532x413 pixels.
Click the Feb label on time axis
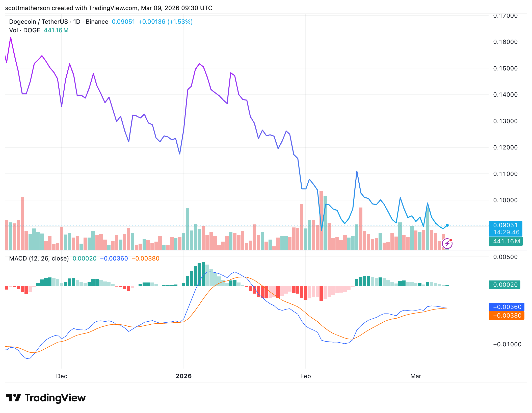coord(306,376)
